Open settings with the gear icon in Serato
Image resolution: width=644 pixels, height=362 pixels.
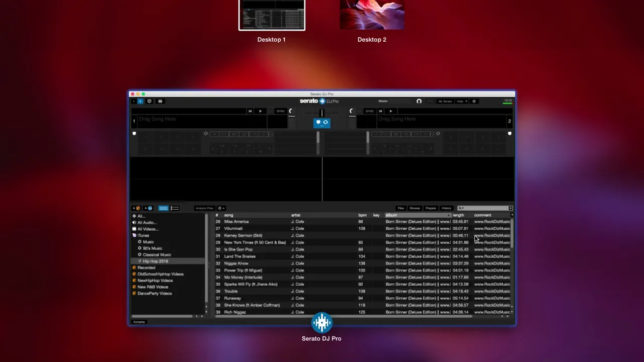(x=474, y=101)
